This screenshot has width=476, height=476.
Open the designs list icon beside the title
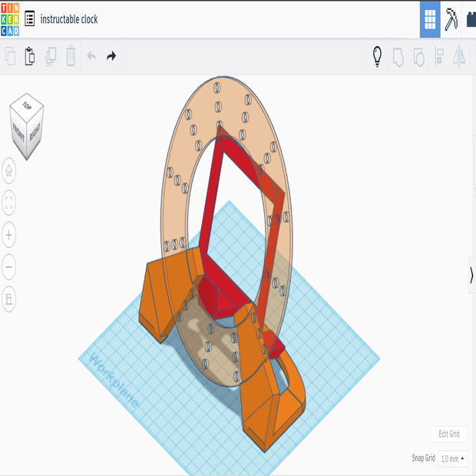pos(30,19)
